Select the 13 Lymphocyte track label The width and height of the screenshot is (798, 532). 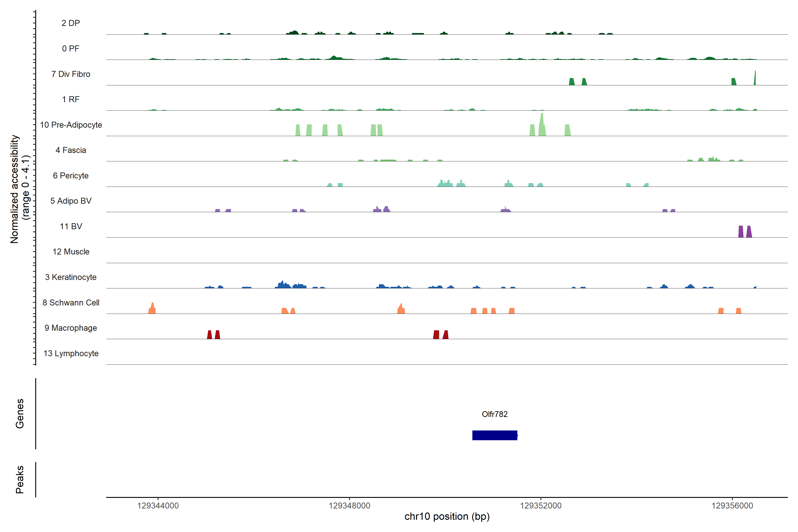coord(70,354)
